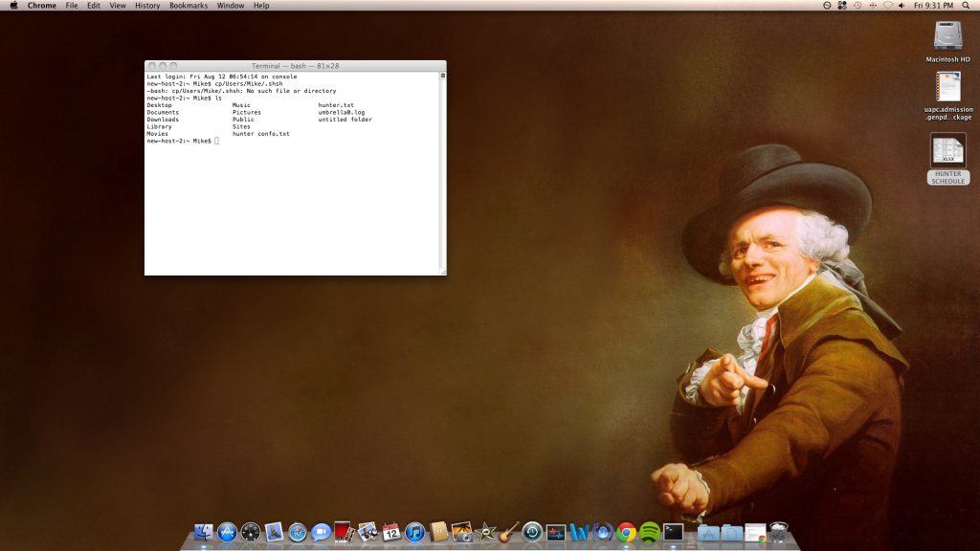Launch Photo Booth red curtain icon
The image size is (980, 551).
click(x=344, y=532)
